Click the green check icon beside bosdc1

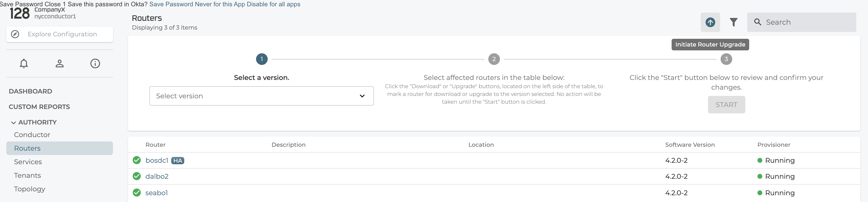(x=137, y=160)
